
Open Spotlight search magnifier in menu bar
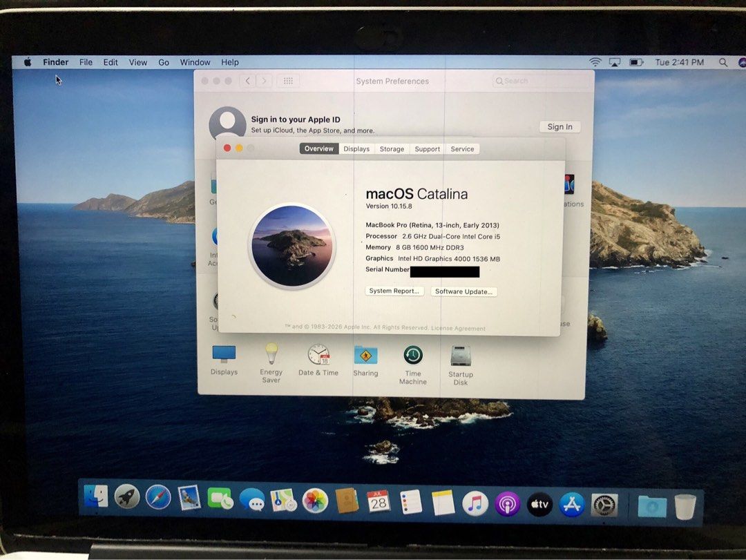pos(723,62)
